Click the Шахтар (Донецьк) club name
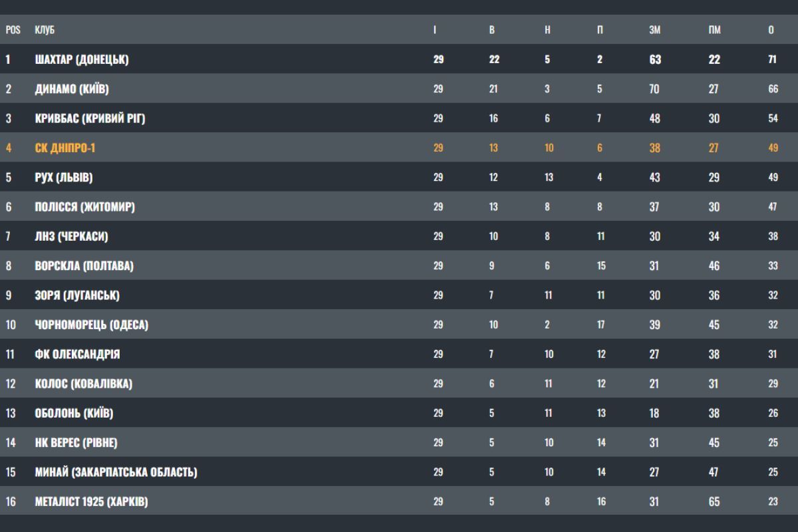 click(81, 60)
